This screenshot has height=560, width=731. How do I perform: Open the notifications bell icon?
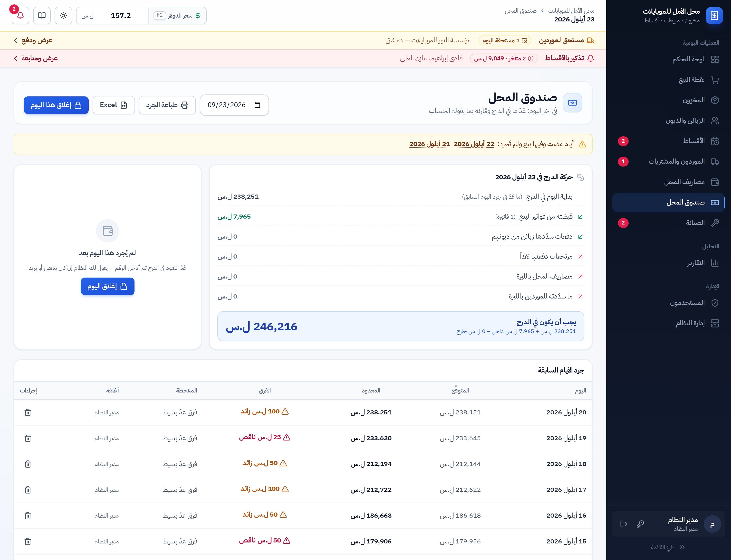(x=20, y=15)
